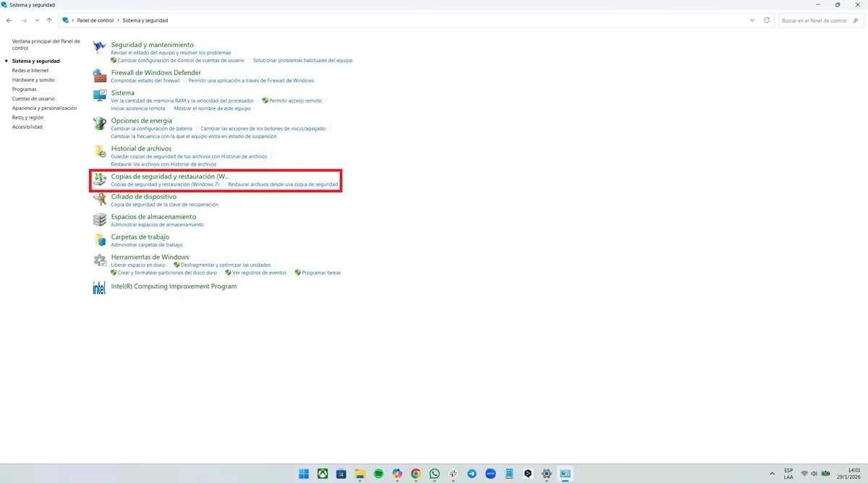Click the Panel de control breadcrumb
The width and height of the screenshot is (868, 483).
95,20
